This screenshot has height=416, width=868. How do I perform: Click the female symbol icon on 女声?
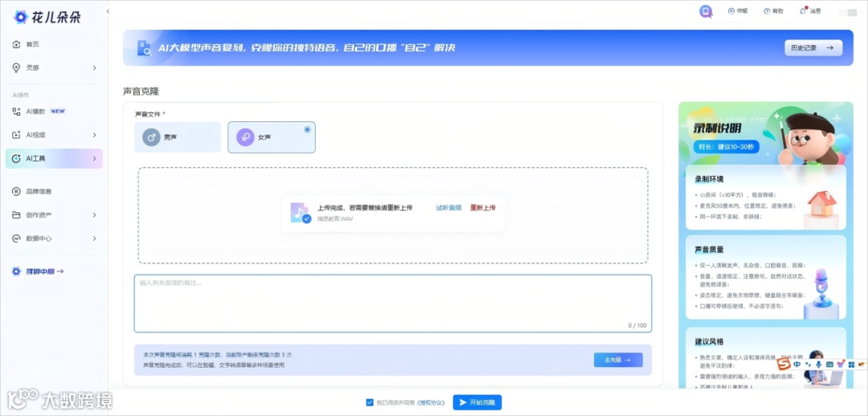click(245, 137)
